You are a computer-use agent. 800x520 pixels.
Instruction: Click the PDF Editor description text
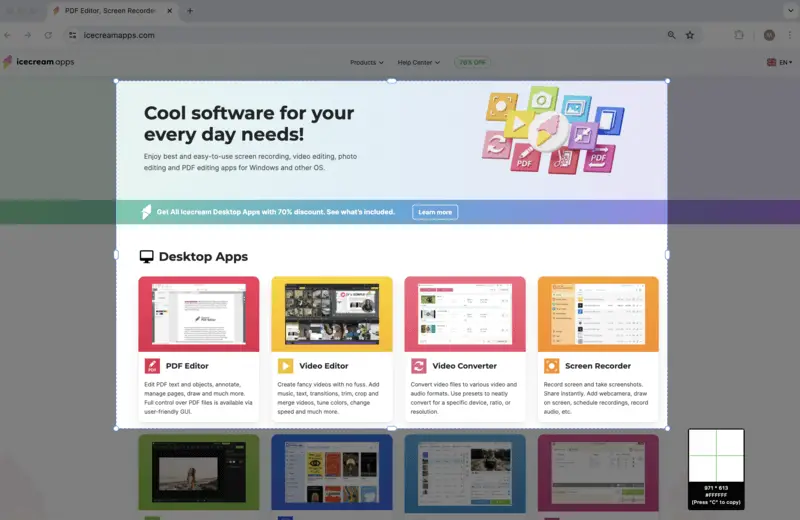198,398
